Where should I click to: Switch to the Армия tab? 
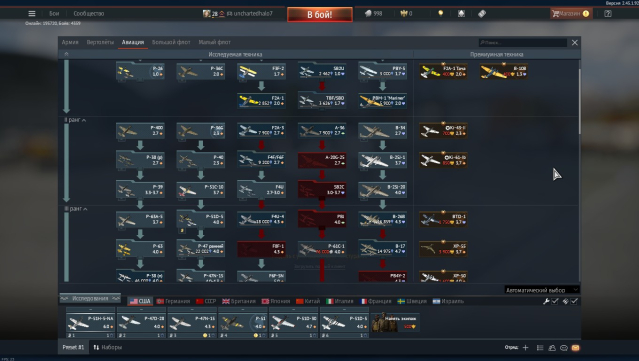click(70, 42)
